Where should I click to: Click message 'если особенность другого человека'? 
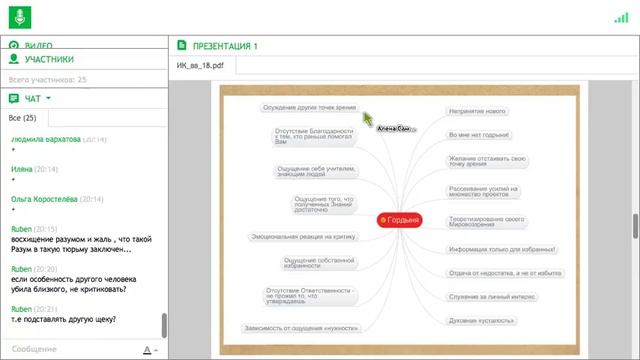[73, 284]
